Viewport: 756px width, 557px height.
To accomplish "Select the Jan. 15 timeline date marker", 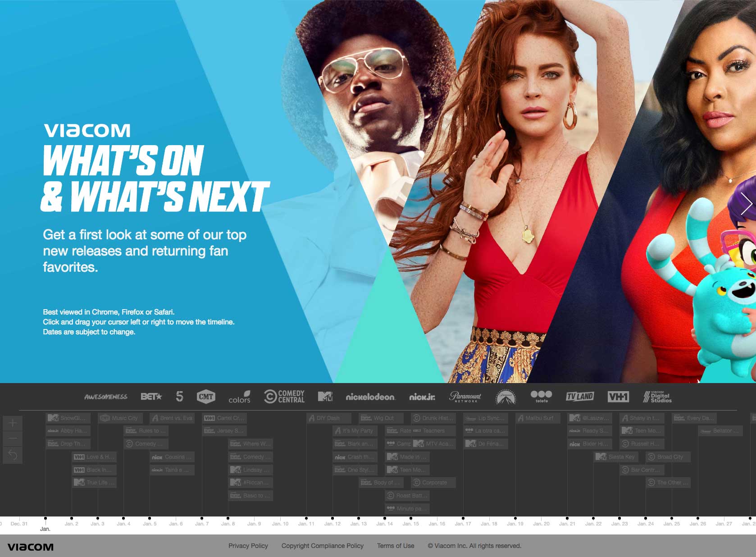I will click(x=410, y=518).
